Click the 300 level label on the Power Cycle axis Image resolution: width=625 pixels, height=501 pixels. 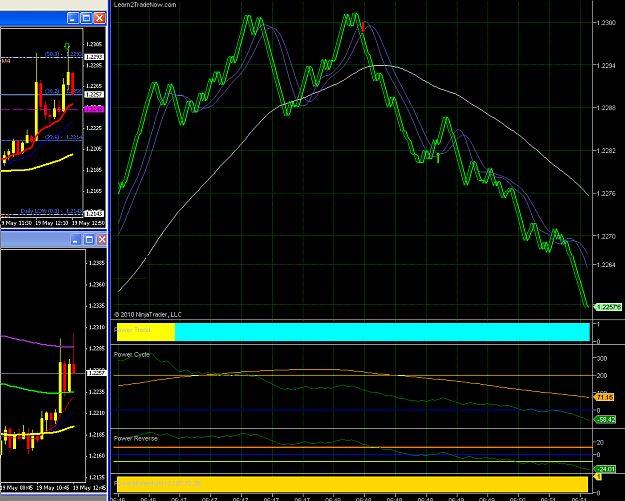pyautogui.click(x=601, y=358)
